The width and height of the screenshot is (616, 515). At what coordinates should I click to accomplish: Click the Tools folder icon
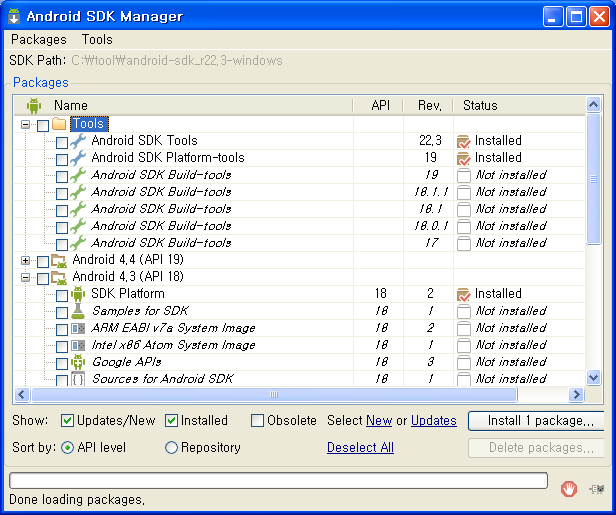click(59, 124)
